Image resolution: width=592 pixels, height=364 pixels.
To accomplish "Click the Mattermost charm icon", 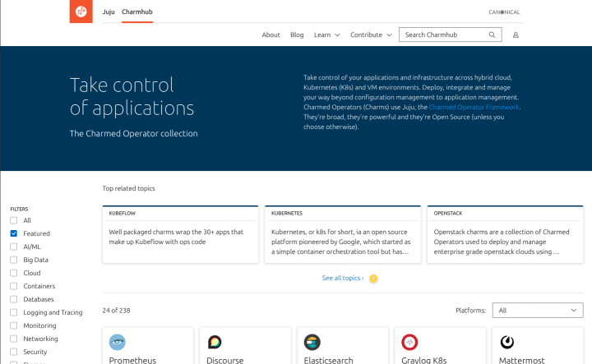I will 507,342.
